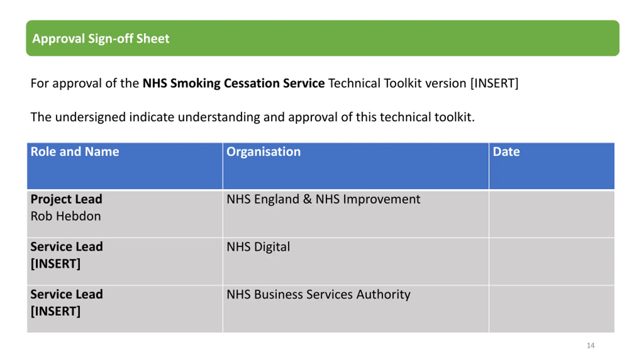644x362 pixels.
Task: Click Service Lead label in Business Services row
Action: click(x=67, y=294)
